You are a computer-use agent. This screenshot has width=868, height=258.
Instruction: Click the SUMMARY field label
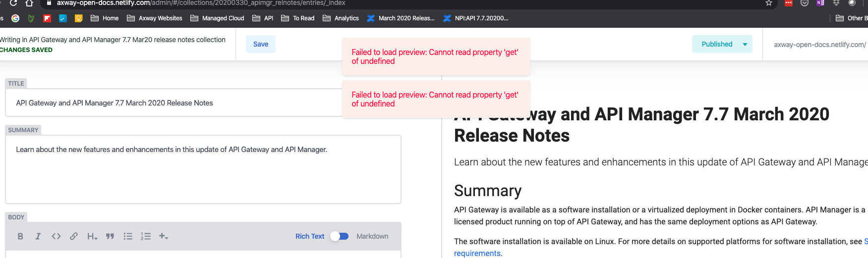tap(23, 130)
